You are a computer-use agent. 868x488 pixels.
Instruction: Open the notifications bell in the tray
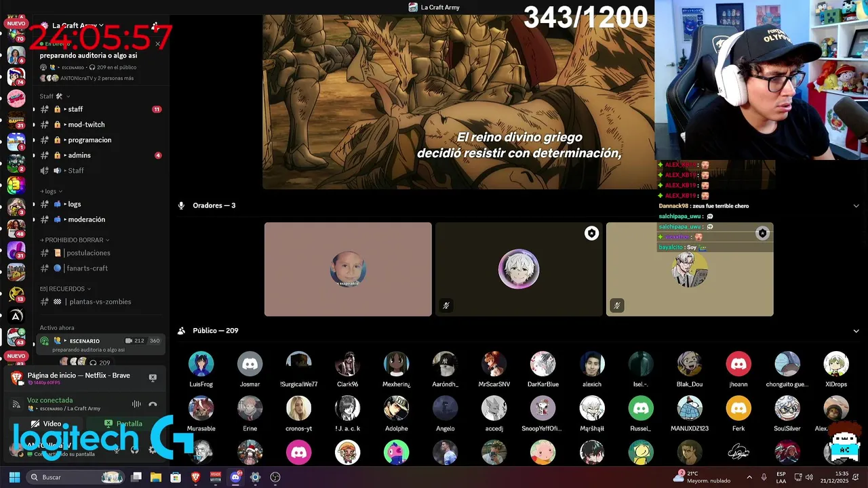pyautogui.click(x=857, y=477)
